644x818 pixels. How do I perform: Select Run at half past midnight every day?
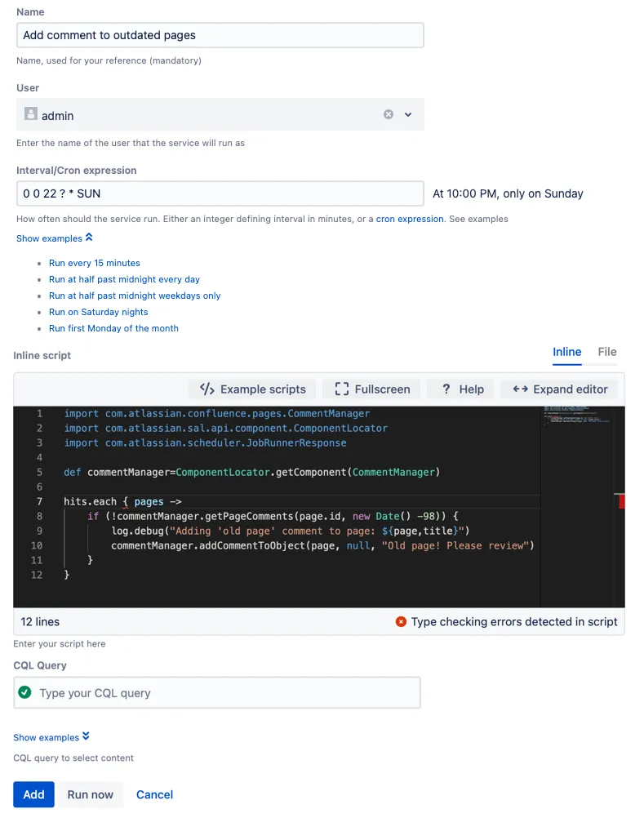pyautogui.click(x=124, y=279)
